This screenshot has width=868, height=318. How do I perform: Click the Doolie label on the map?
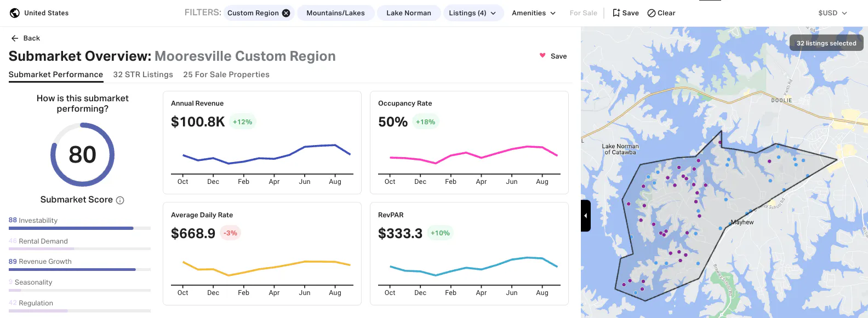pyautogui.click(x=781, y=100)
